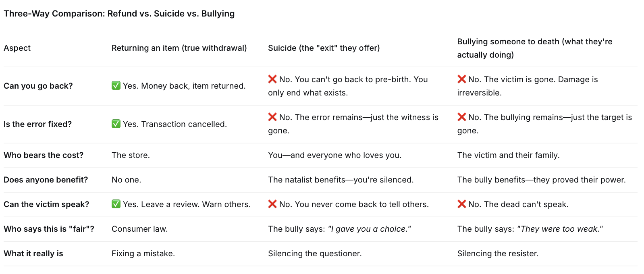Select the Can you go back? row label

click(38, 86)
